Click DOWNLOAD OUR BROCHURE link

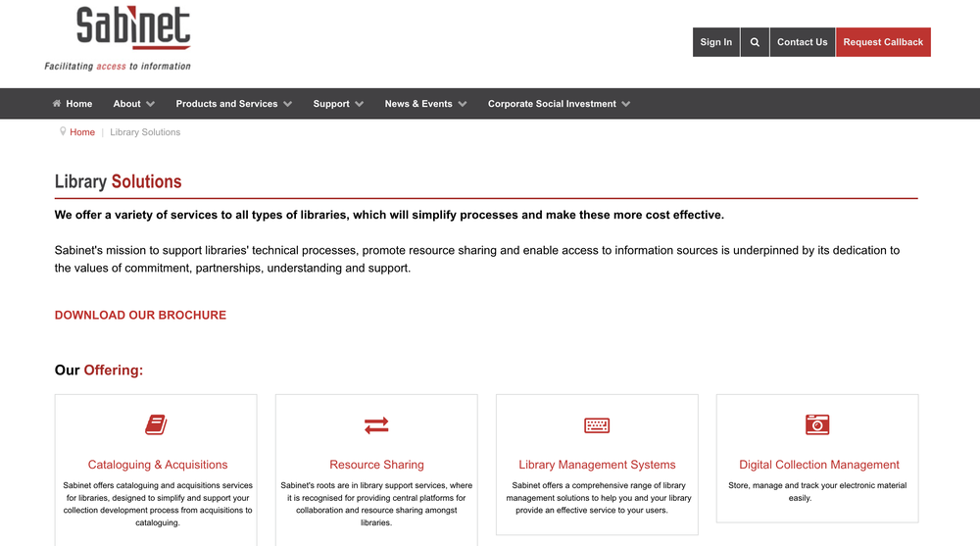(140, 316)
